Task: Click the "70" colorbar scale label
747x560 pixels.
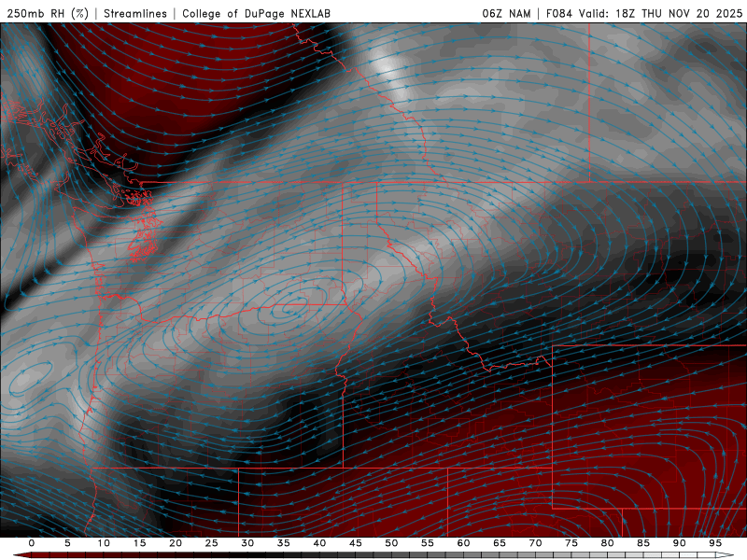Action: [x=535, y=543]
